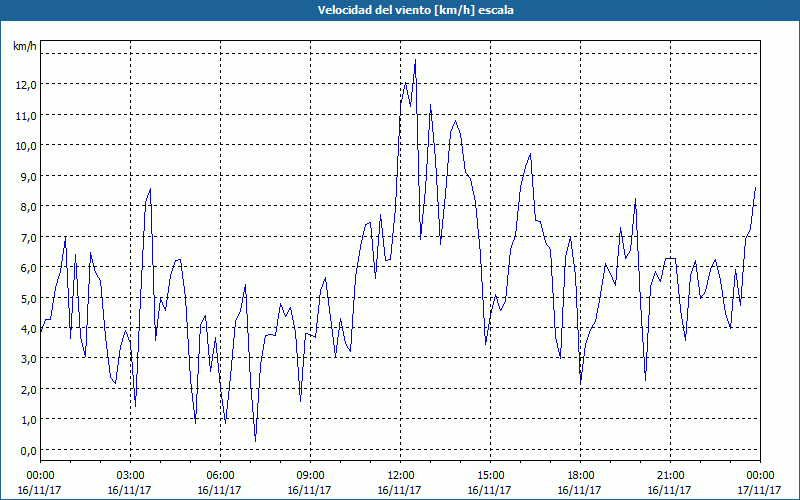Click the 15:00 time axis label
Viewport: 800px width, 500px height.
[x=490, y=476]
